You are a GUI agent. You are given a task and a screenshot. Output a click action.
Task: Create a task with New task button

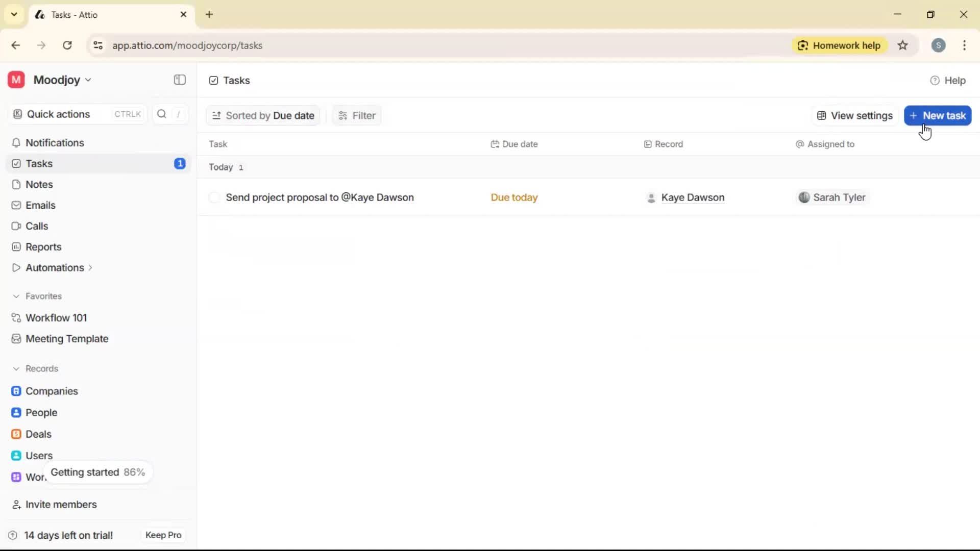[x=938, y=115]
